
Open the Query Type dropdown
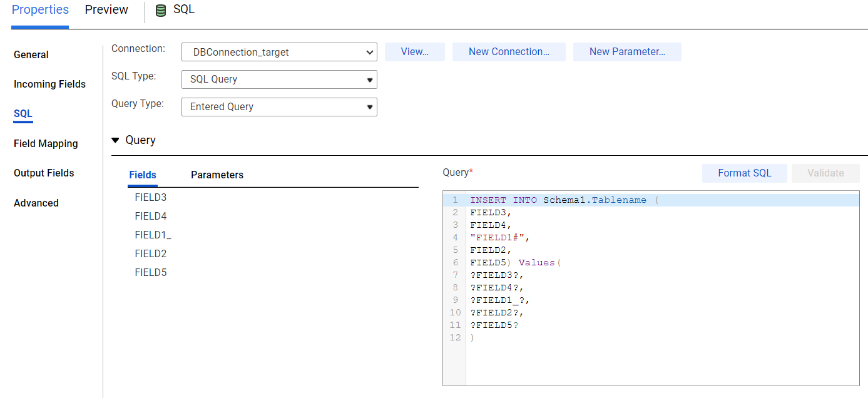pos(279,107)
